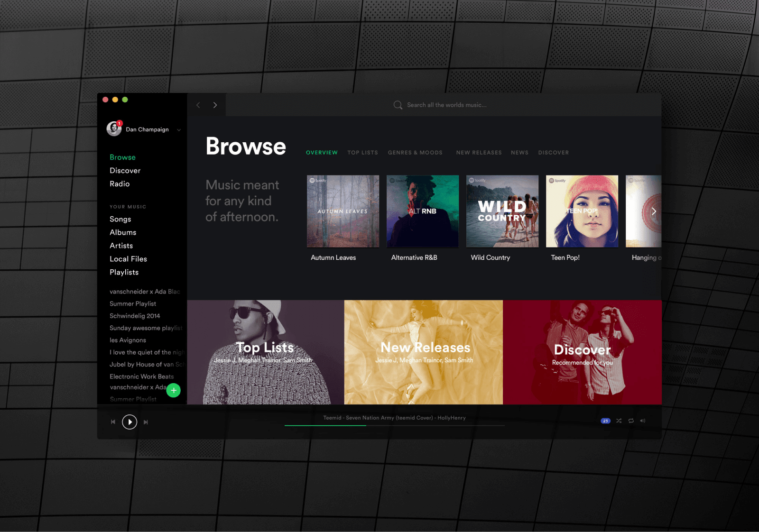Click the green add playlist button

pyautogui.click(x=174, y=390)
